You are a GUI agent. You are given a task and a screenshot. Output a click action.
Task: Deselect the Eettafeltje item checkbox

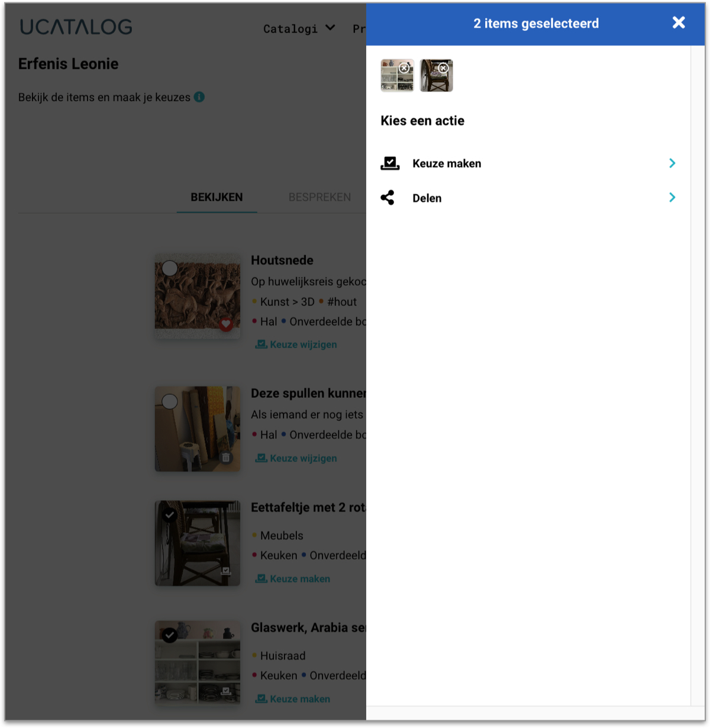coord(170,515)
